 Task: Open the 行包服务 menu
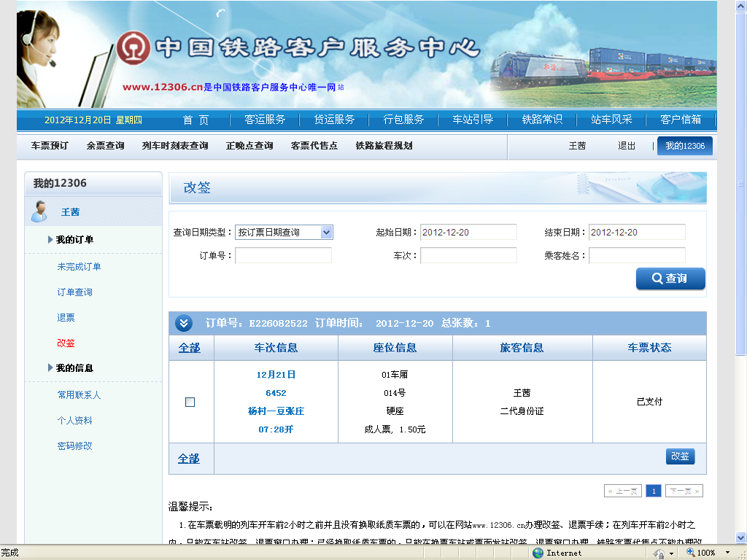coord(403,120)
